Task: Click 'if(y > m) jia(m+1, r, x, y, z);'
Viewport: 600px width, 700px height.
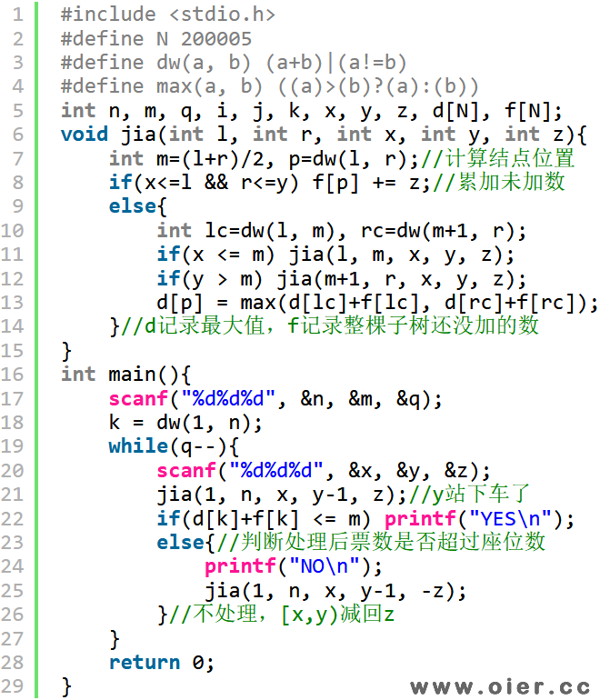Action: pyautogui.click(x=342, y=279)
